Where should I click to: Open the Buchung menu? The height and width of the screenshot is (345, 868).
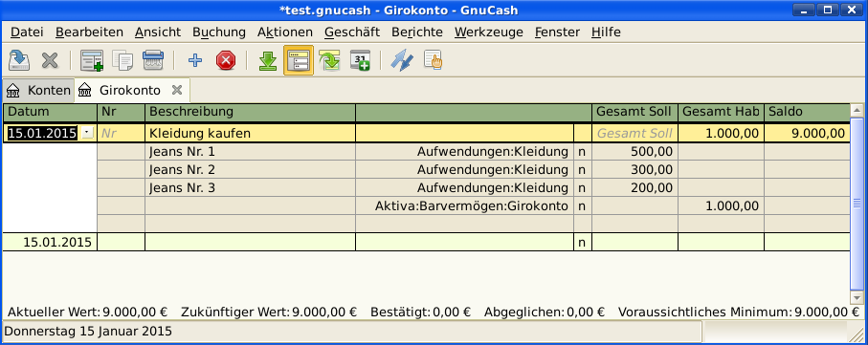tap(219, 32)
